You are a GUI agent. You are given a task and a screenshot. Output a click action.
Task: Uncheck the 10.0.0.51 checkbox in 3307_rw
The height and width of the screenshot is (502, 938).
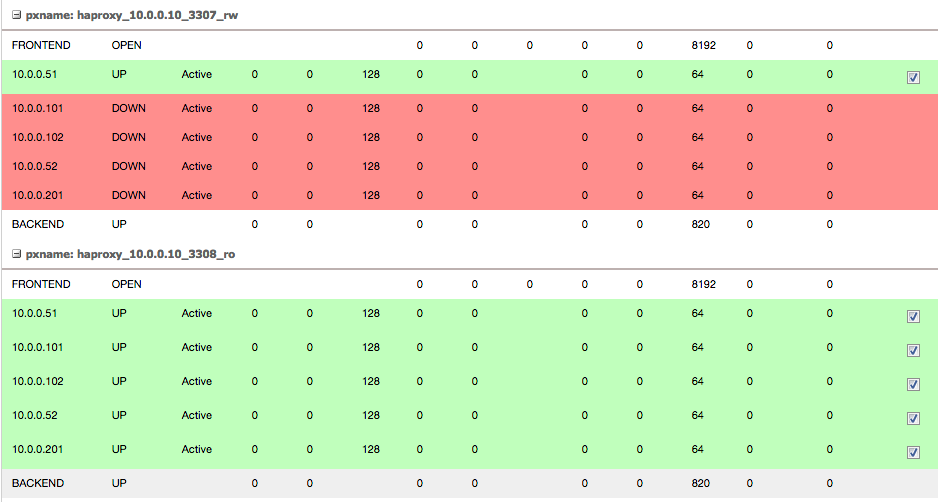click(x=913, y=77)
